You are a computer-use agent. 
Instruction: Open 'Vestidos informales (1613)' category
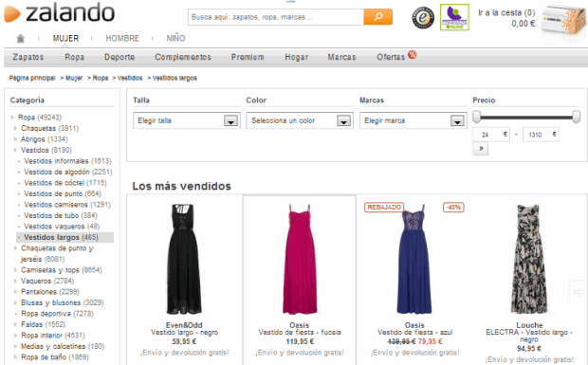click(67, 161)
